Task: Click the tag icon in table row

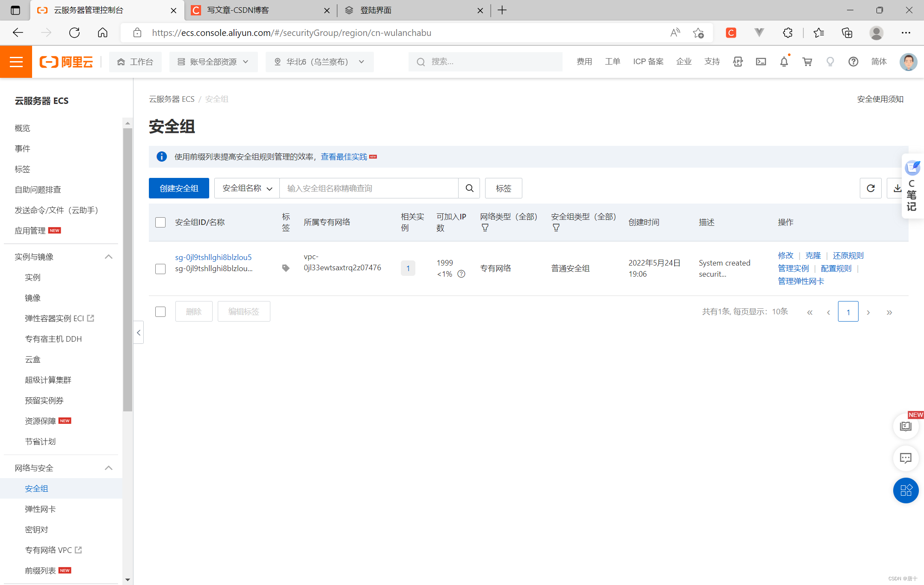Action: tap(286, 268)
